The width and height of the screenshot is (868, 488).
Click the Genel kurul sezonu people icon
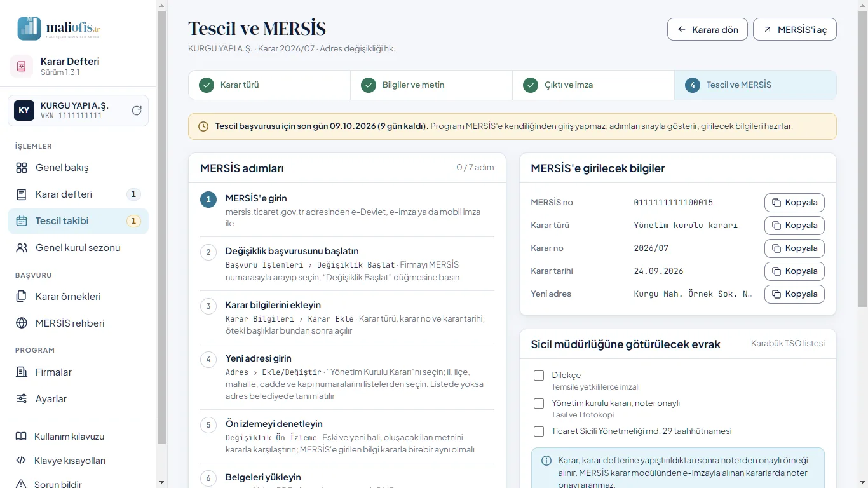(x=22, y=248)
